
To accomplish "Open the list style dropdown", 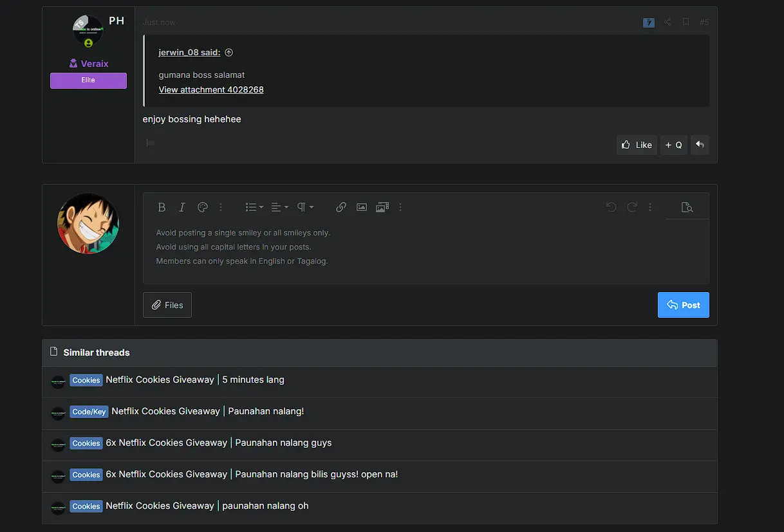I will pos(254,207).
